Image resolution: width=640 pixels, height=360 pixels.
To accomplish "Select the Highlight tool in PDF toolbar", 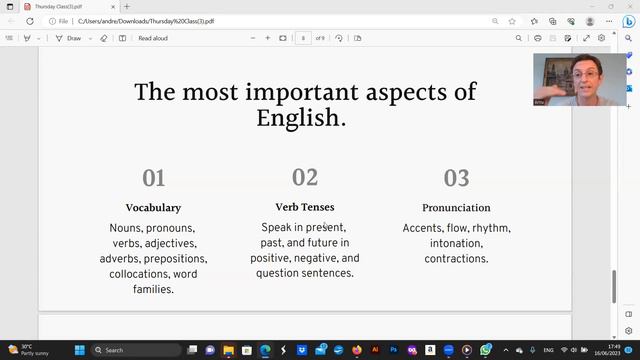I will click(x=27, y=38).
